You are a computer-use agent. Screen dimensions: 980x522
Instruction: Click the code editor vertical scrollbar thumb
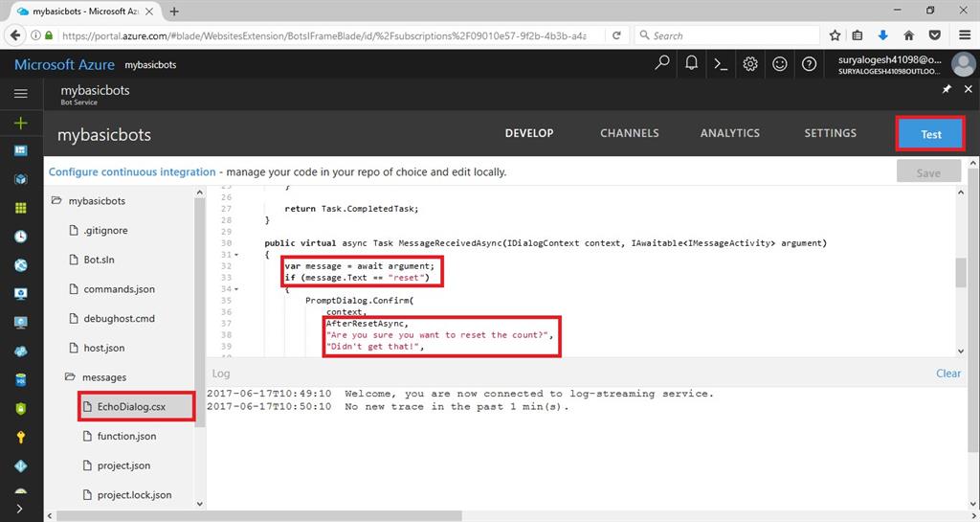961,273
